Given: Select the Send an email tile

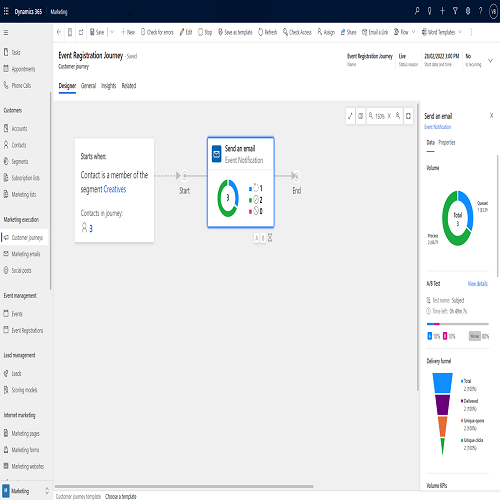Looking at the screenshot, I should tap(241, 182).
